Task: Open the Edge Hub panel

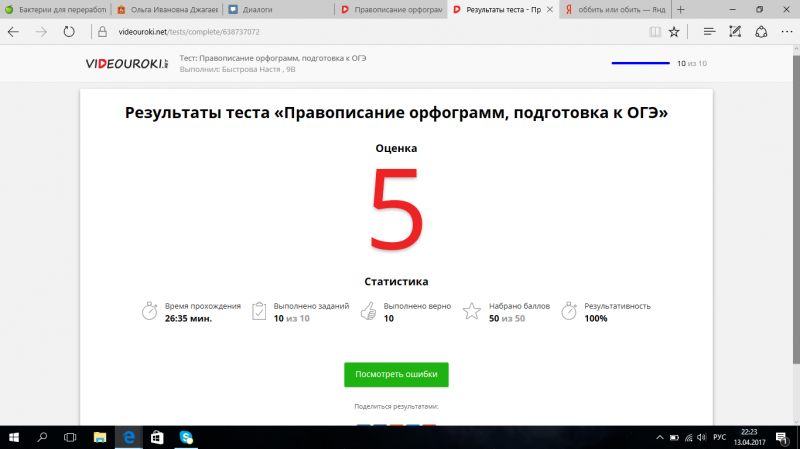Action: [x=709, y=31]
